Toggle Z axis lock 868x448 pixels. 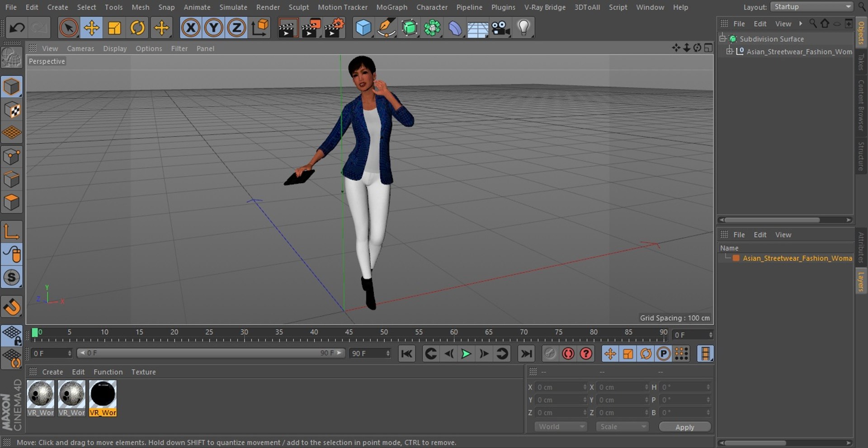coord(236,28)
